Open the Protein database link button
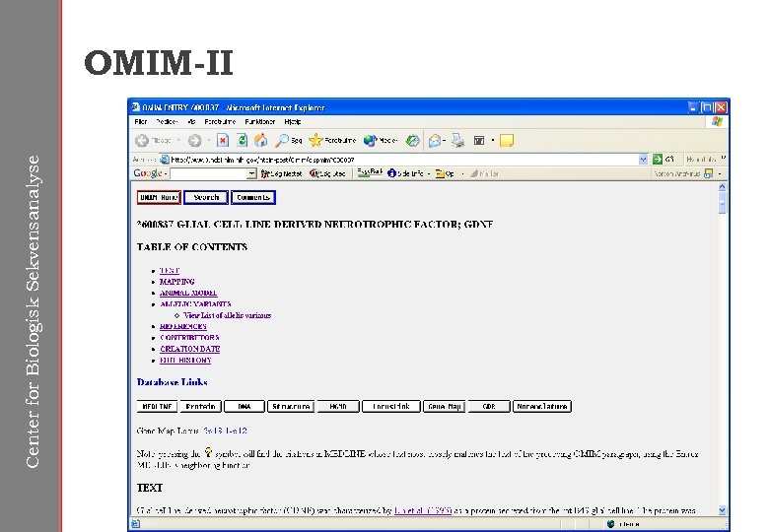The image size is (769, 532). tap(200, 407)
